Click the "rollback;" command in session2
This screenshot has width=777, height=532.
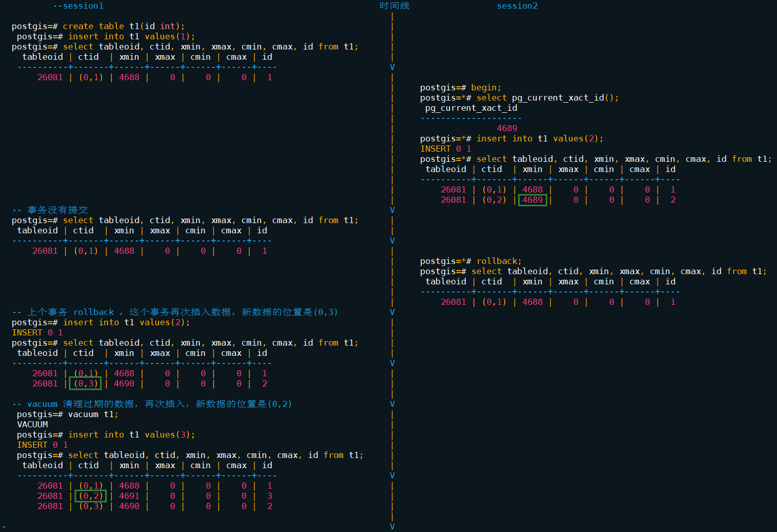(x=499, y=261)
